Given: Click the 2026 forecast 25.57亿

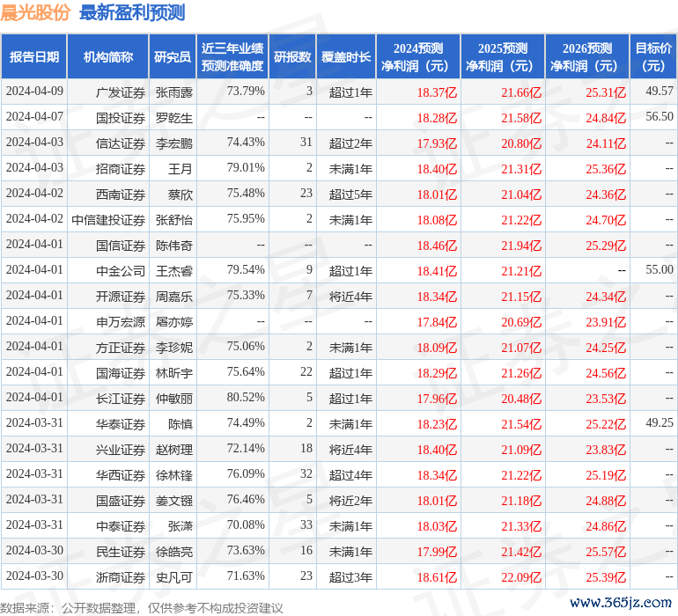Looking at the screenshot, I should click(606, 552).
